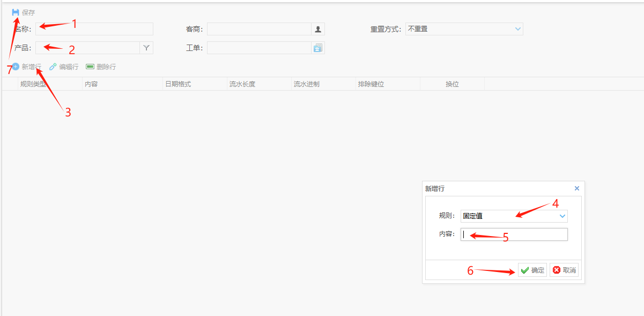Click the 排除键位 column header

coord(371,84)
